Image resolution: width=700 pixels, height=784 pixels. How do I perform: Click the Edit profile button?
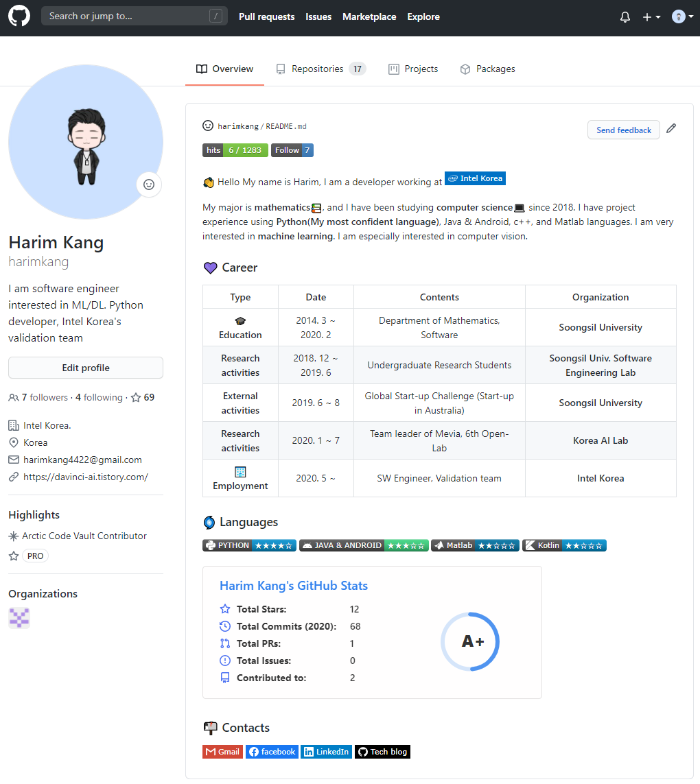pos(86,368)
